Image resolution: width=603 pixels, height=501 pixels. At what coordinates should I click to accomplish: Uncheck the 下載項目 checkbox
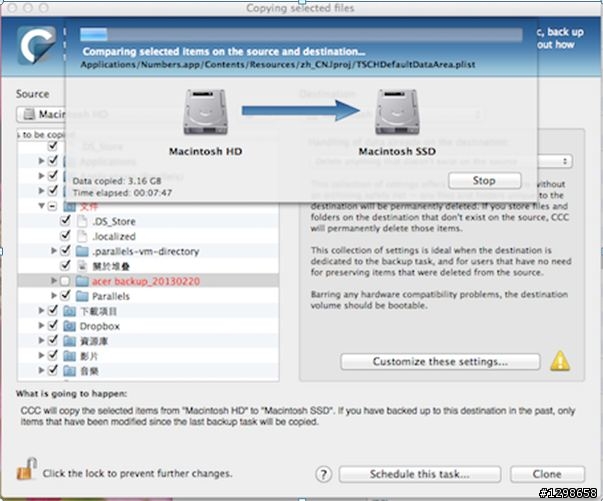pyautogui.click(x=53, y=311)
